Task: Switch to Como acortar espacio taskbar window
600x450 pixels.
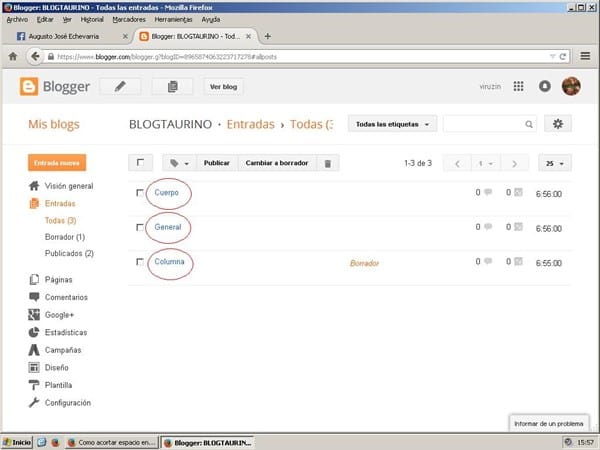Action: click(112, 442)
